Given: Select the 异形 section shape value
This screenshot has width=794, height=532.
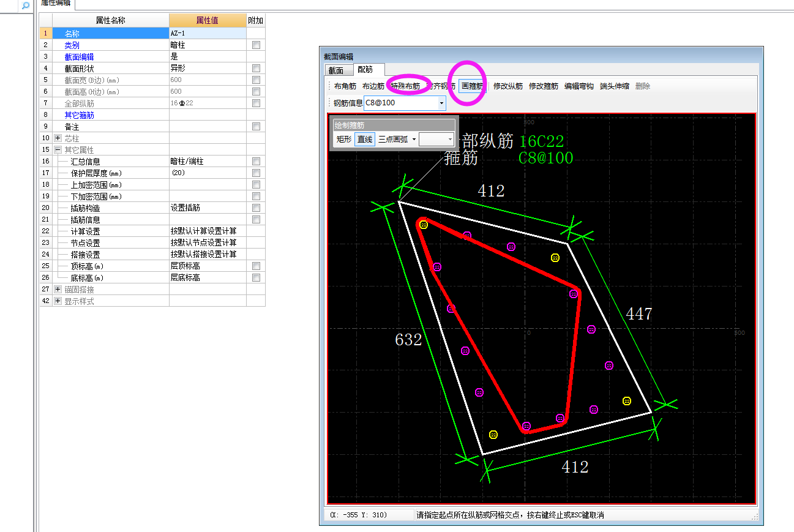Looking at the screenshot, I should pyautogui.click(x=208, y=68).
